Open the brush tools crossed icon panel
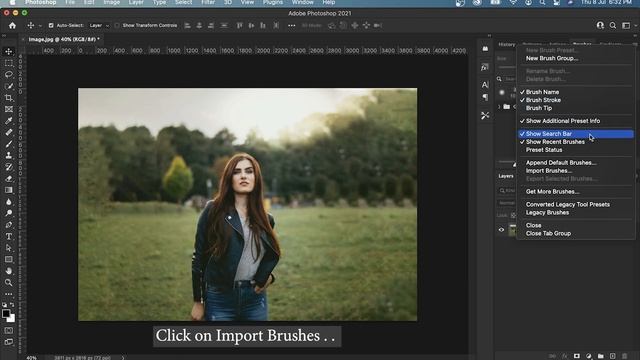The width and height of the screenshot is (640, 360). point(485,116)
